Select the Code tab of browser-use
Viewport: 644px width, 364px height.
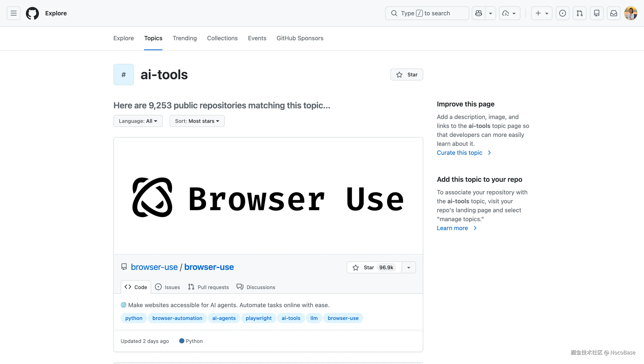[136, 287]
